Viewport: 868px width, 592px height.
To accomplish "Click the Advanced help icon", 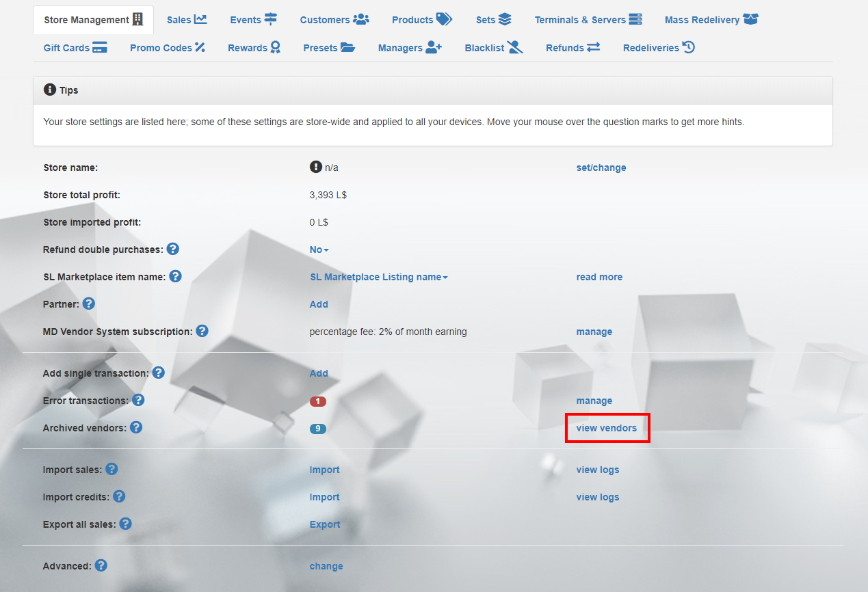I will point(101,565).
